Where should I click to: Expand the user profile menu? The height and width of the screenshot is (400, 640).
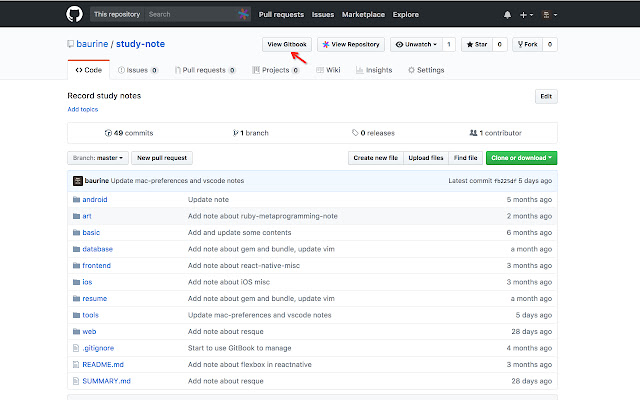[x=549, y=15]
